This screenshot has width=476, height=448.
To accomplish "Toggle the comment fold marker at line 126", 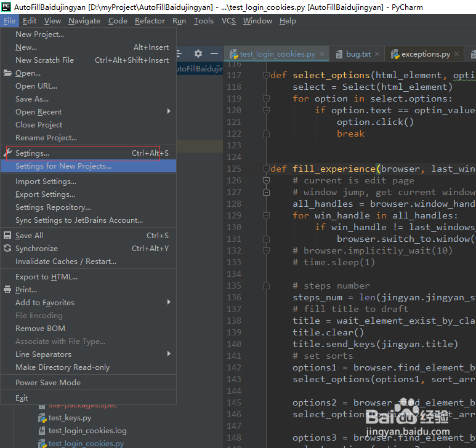I will (x=266, y=180).
